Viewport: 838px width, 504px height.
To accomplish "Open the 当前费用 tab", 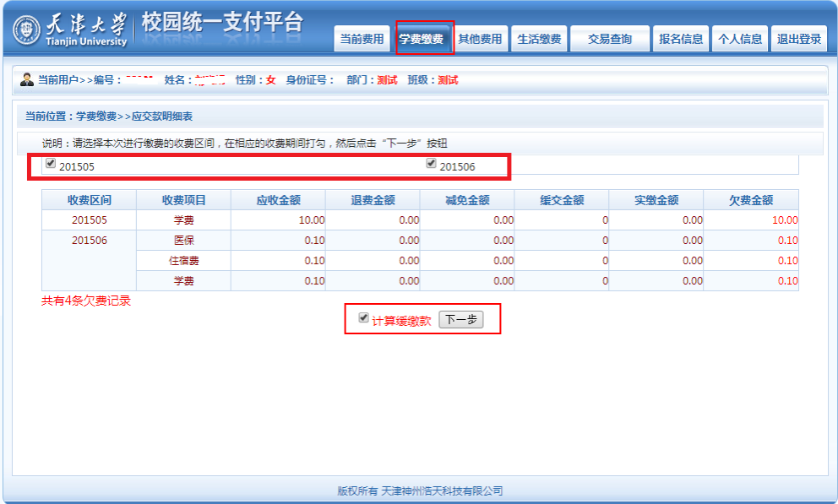I will [362, 39].
